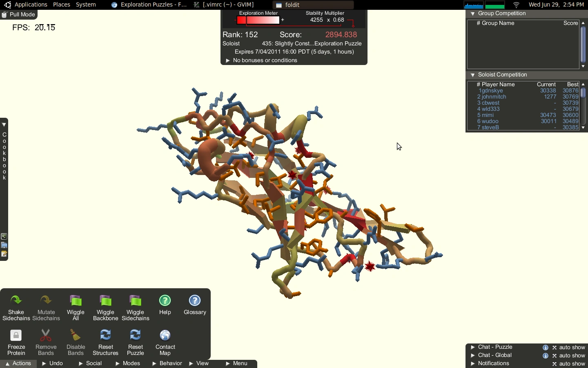The width and height of the screenshot is (588, 368).
Task: Click the Group Competition scroll-down arrow
Action: (x=583, y=66)
